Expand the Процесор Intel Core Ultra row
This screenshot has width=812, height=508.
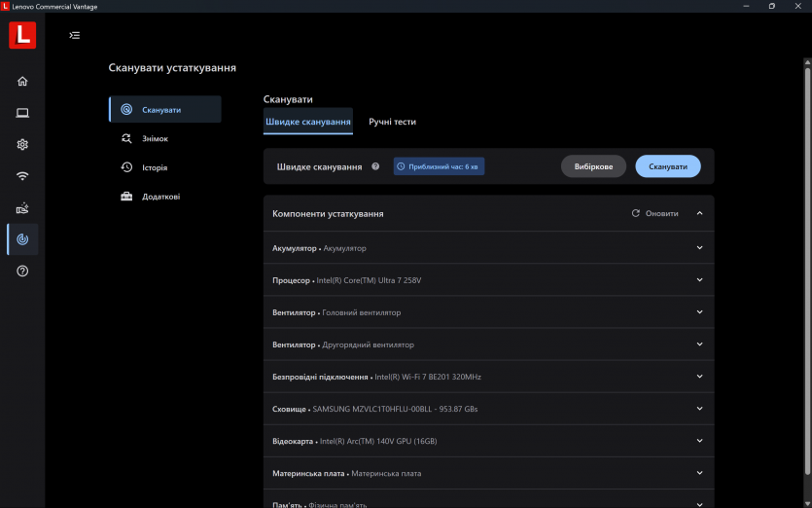click(699, 280)
